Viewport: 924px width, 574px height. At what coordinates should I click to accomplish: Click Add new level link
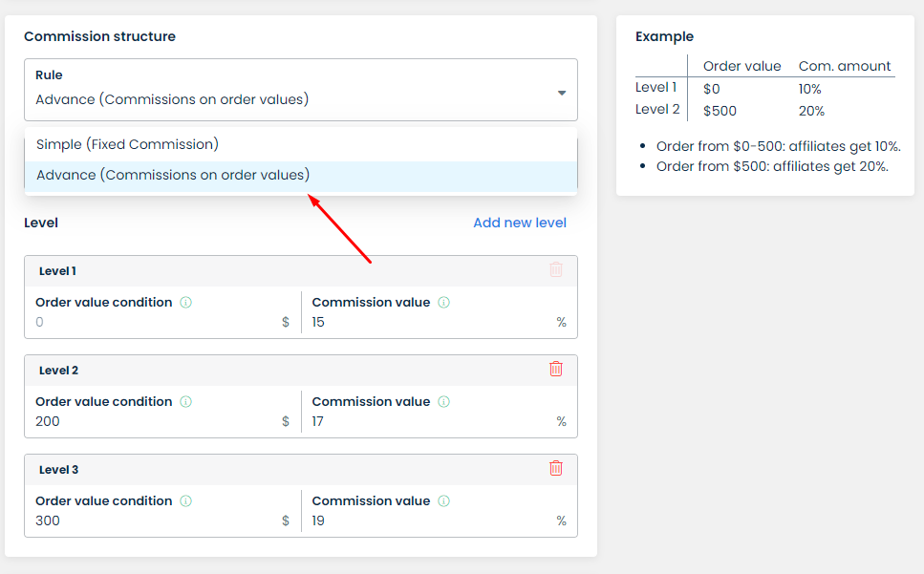point(520,223)
